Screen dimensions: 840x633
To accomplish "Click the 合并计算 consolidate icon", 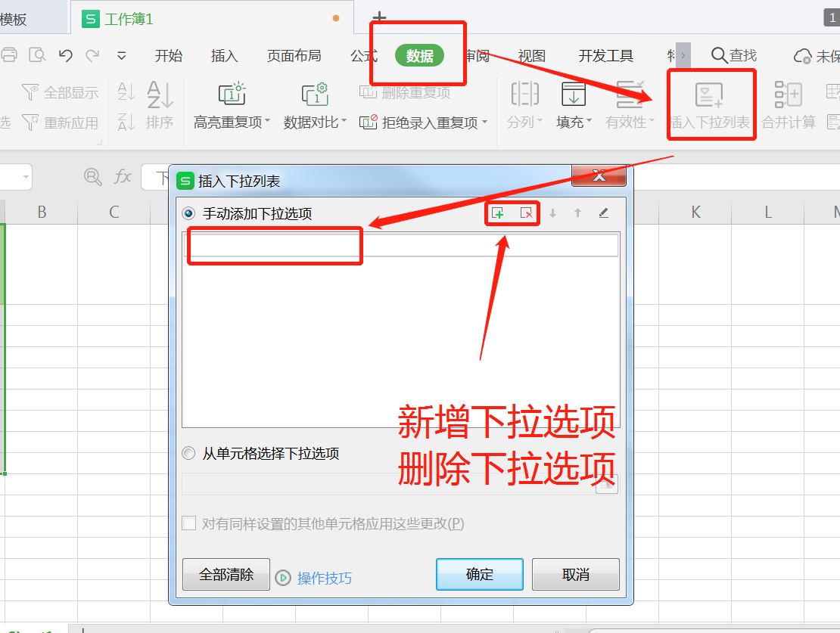I will 788,95.
